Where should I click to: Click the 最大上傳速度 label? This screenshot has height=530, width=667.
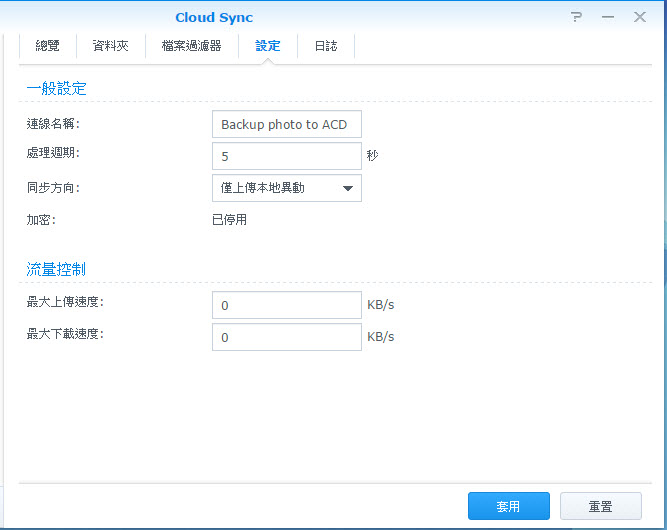point(65,302)
